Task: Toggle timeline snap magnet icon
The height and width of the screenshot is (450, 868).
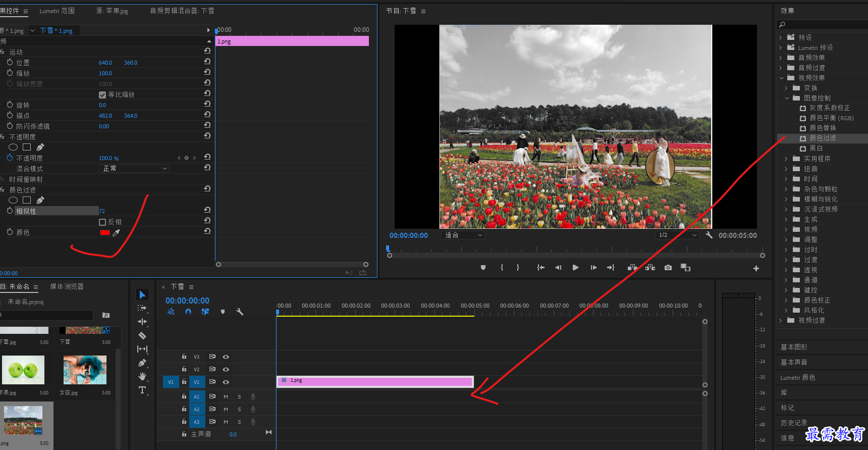Action: click(188, 312)
